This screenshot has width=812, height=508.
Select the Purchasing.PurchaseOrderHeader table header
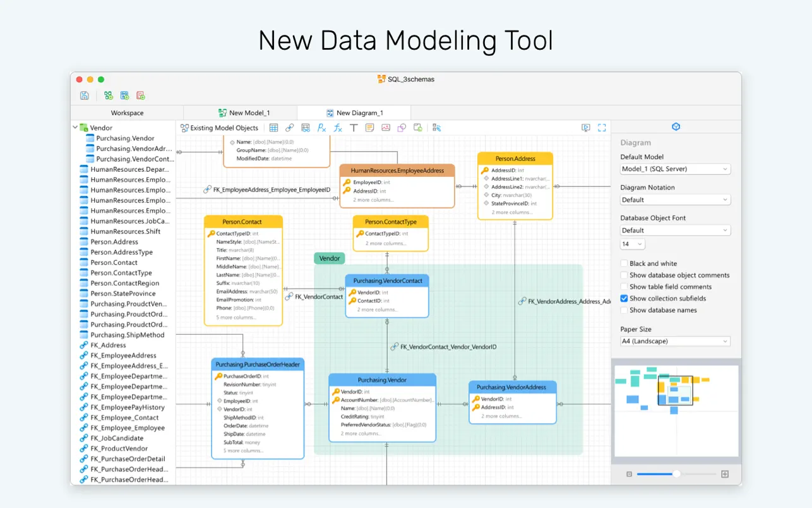coord(258,365)
